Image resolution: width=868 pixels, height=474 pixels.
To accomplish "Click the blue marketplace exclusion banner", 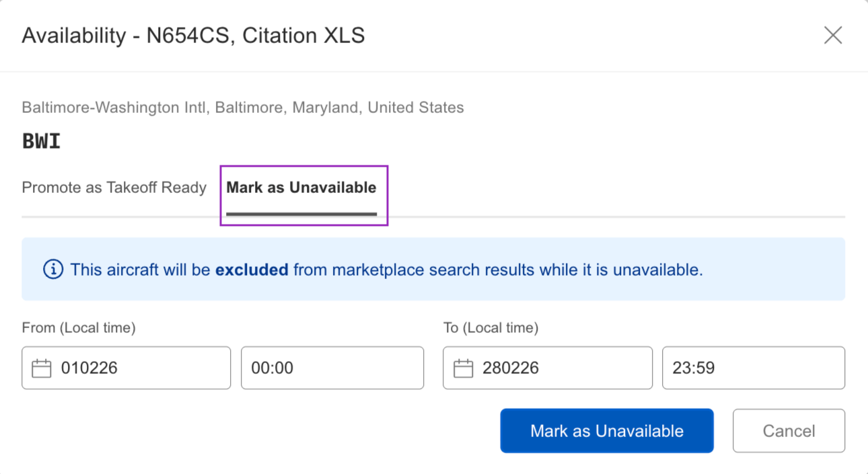I will click(x=434, y=269).
